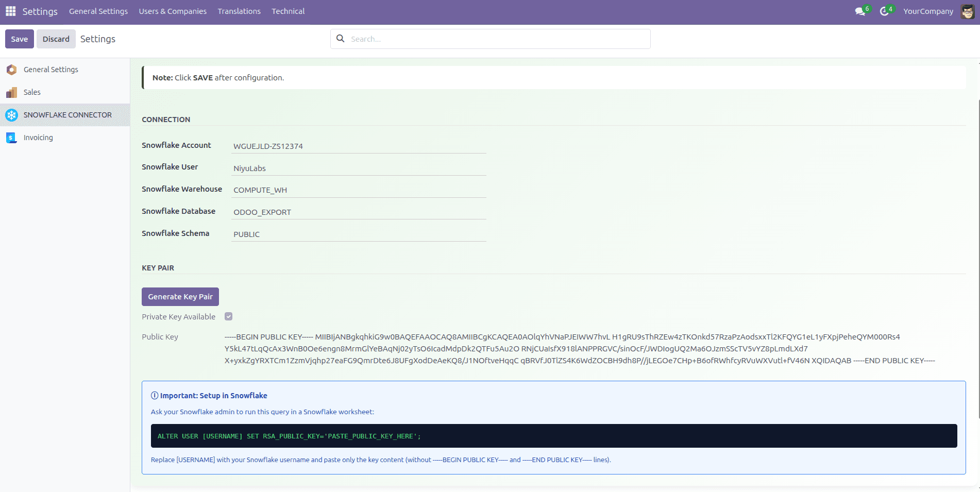Viewport: 980px width, 492px height.
Task: Click the Public Key text block
Action: (x=580, y=349)
